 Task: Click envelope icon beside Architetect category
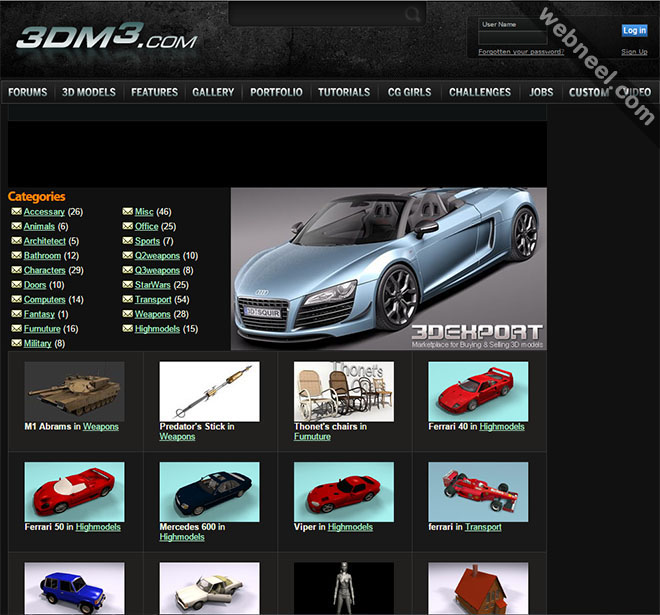(x=16, y=241)
